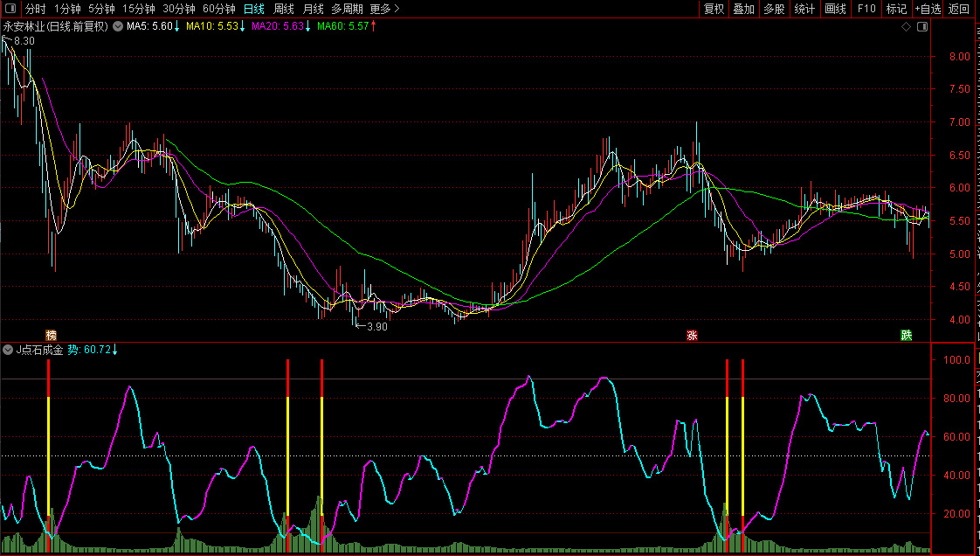Click the 返回 back button
The image size is (980, 556).
point(959,9)
